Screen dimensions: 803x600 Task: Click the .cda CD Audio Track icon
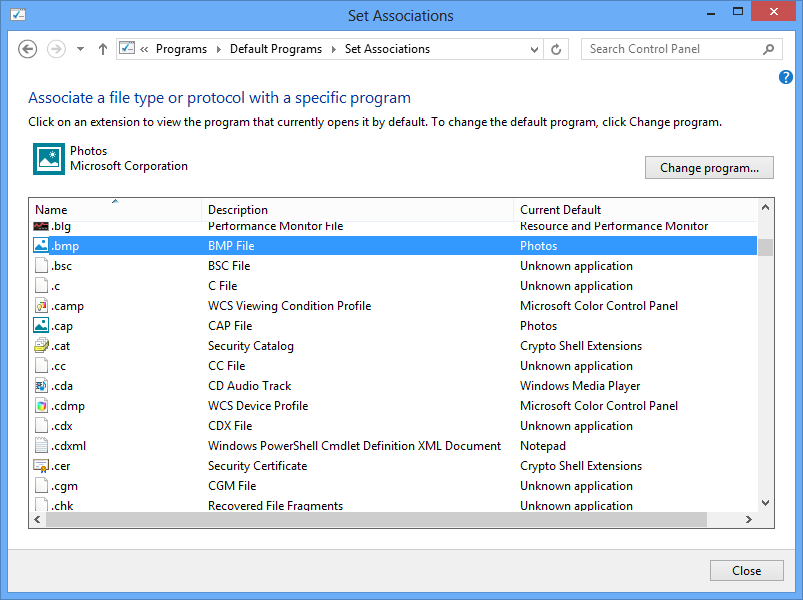click(x=41, y=386)
